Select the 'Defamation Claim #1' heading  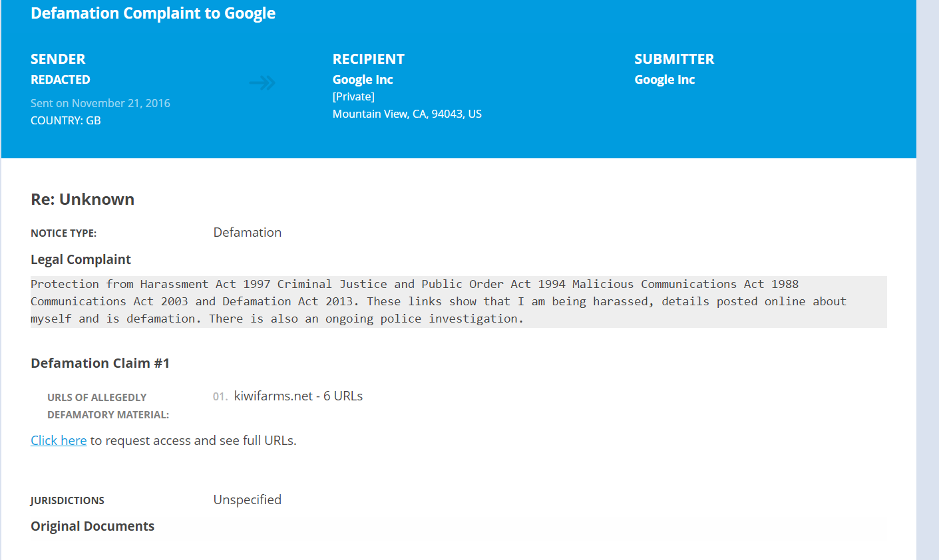(100, 363)
